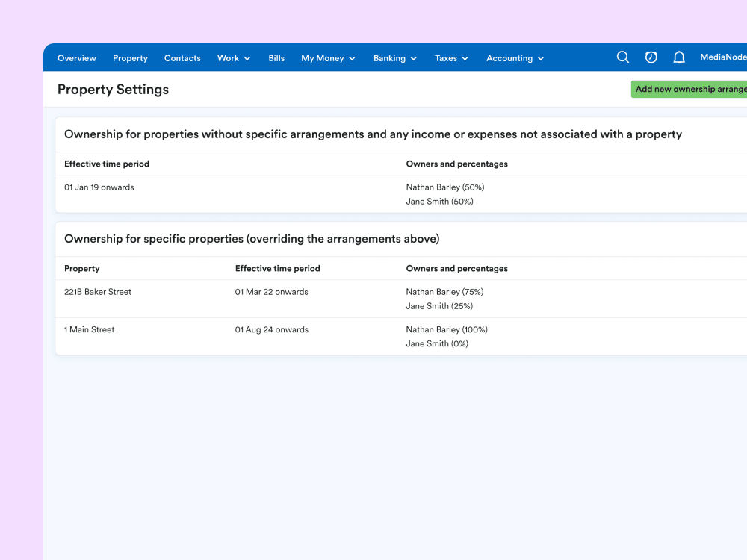The image size is (747, 560).
Task: Open the Property menu item
Action: pyautogui.click(x=130, y=58)
